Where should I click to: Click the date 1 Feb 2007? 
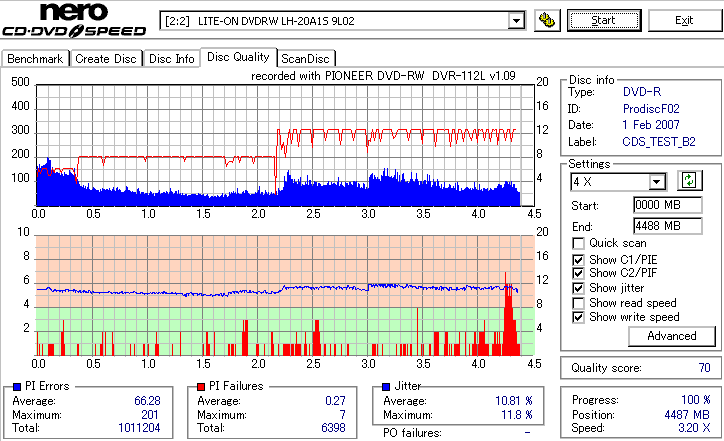651,125
